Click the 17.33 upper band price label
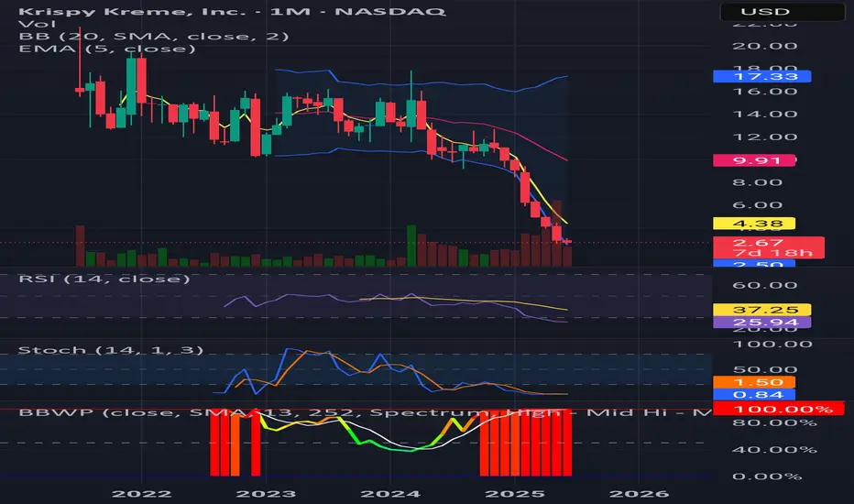Screen dimensions: 854x504 pyautogui.click(x=762, y=76)
